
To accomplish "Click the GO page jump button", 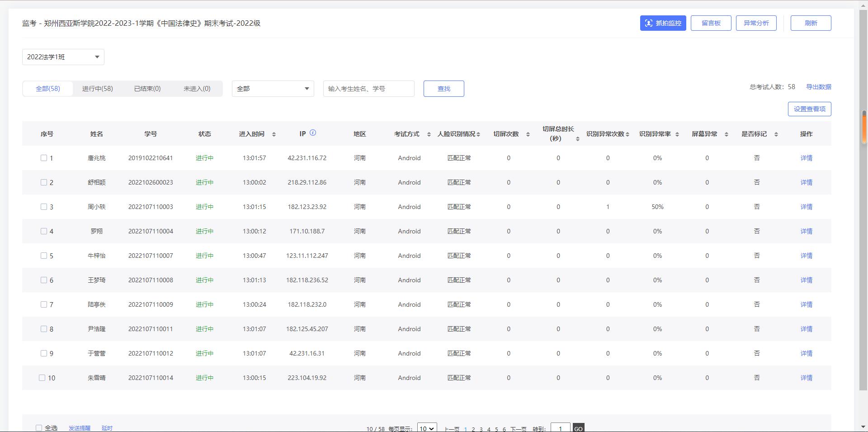I will 578,428.
